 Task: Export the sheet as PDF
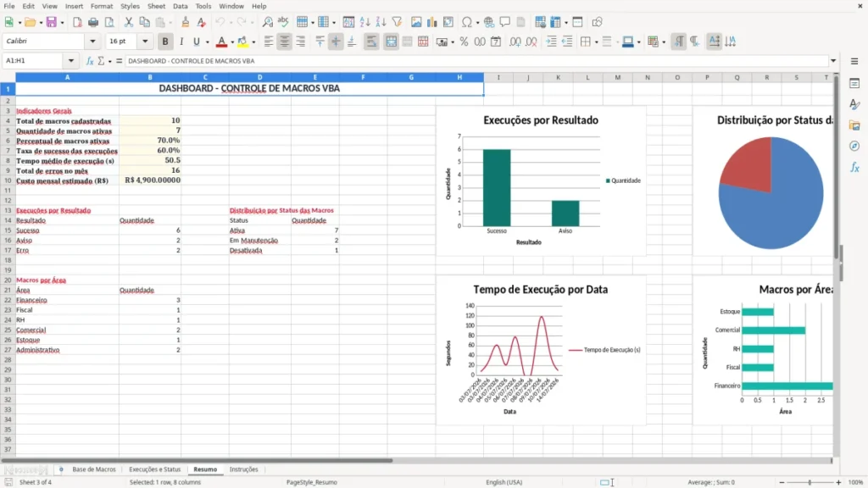click(x=77, y=22)
